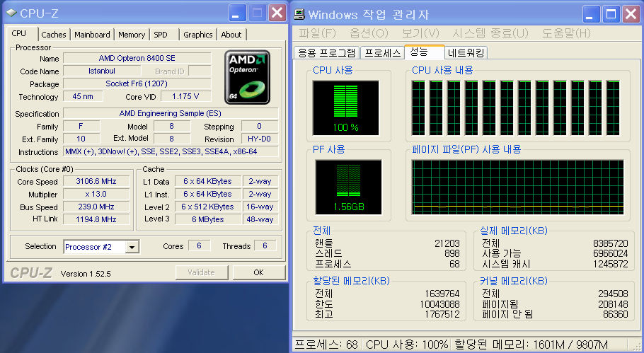Click the AMD Engineering Sample (ES) specification field
Screen dimensions: 644x353
[171, 113]
